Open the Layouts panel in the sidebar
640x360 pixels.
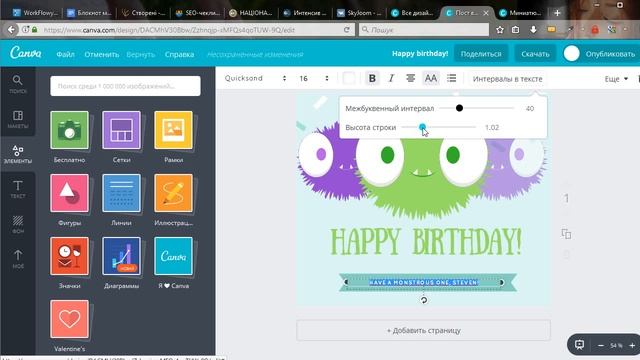coord(18,119)
